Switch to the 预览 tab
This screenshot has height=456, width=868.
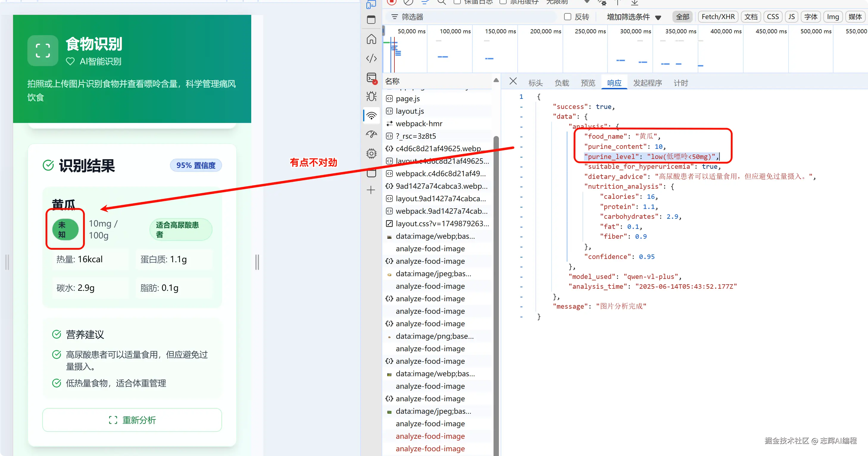coord(588,83)
